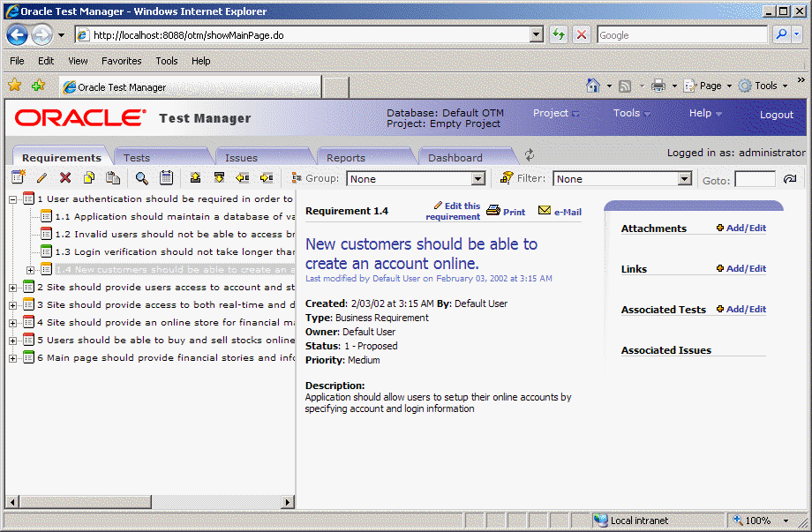Click the browser Back arrow button
The image size is (812, 532).
[17, 35]
